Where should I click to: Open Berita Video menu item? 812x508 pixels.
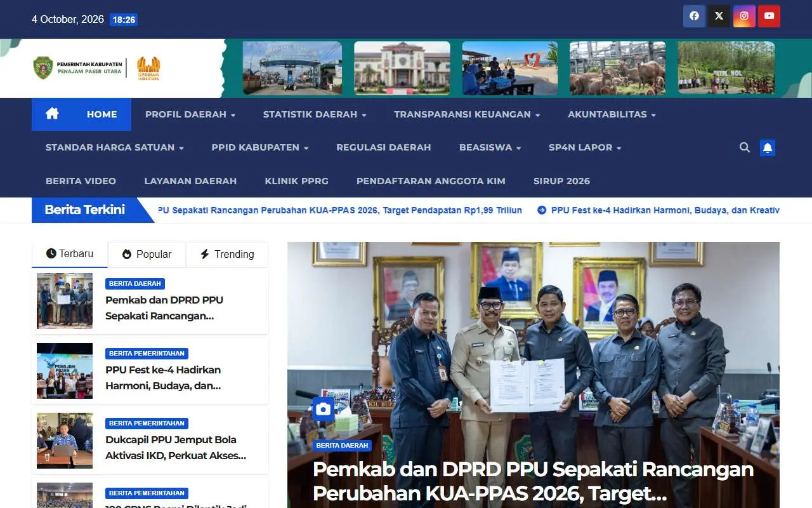pos(81,181)
